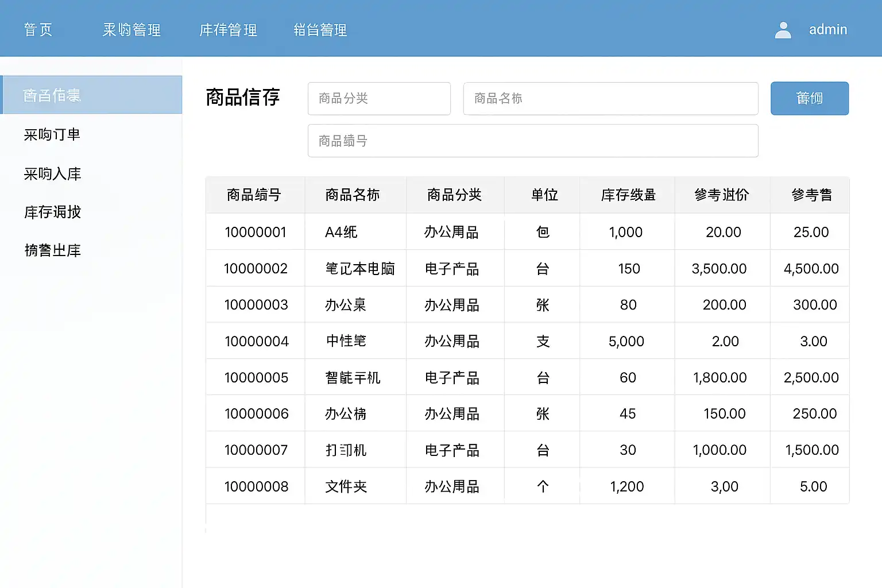Open the first top navigation item (首页)

pyautogui.click(x=38, y=30)
